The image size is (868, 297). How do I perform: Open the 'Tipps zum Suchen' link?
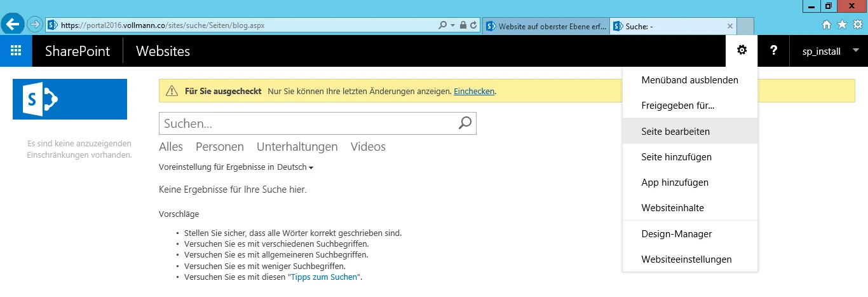pos(324,277)
